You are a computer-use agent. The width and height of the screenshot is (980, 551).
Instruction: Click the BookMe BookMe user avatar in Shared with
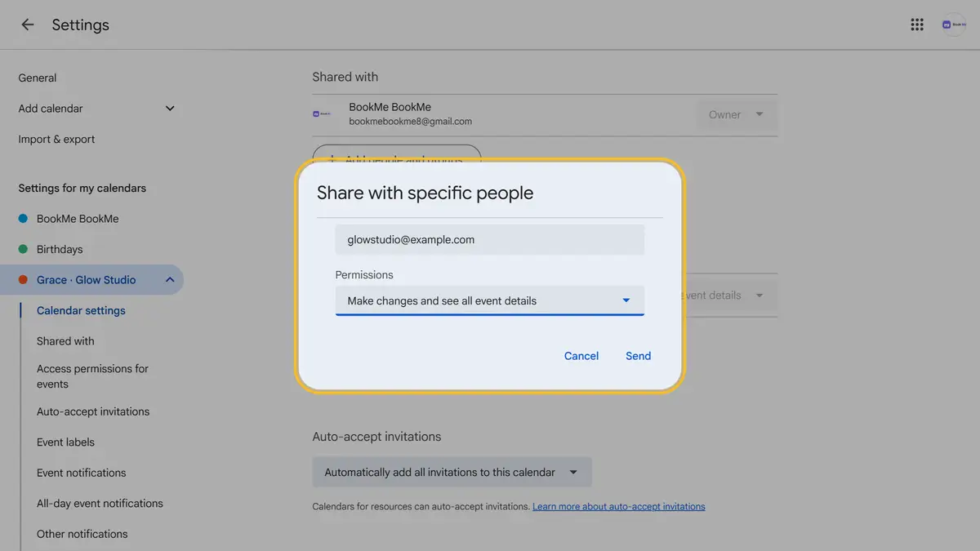(x=323, y=114)
